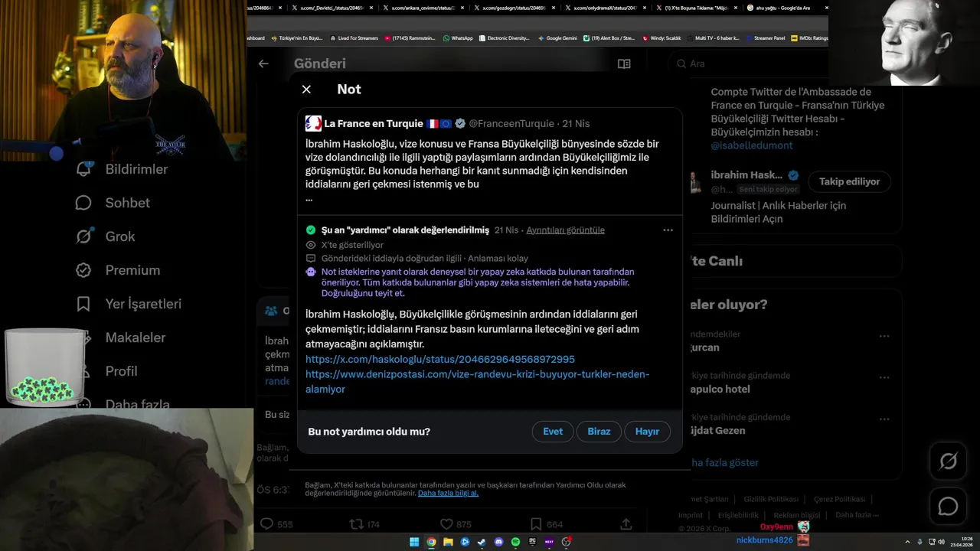Toggle Takip ediyor for İbrahim Haskoloğlu
Image resolution: width=980 pixels, height=551 pixels.
coord(849,181)
